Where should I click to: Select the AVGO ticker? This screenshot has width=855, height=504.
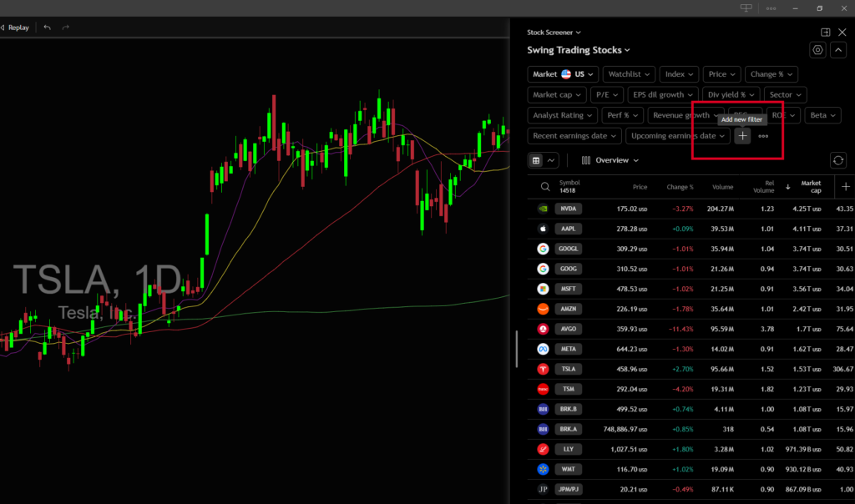pyautogui.click(x=568, y=329)
